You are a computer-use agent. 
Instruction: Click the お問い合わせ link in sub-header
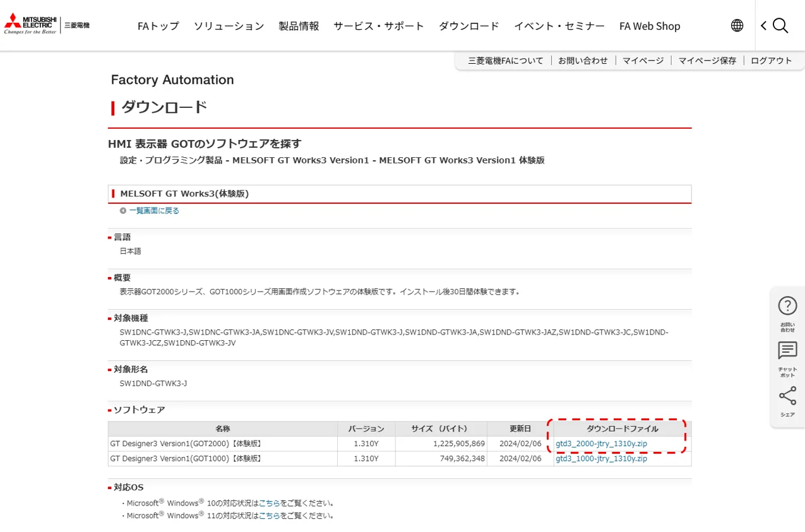coord(583,61)
